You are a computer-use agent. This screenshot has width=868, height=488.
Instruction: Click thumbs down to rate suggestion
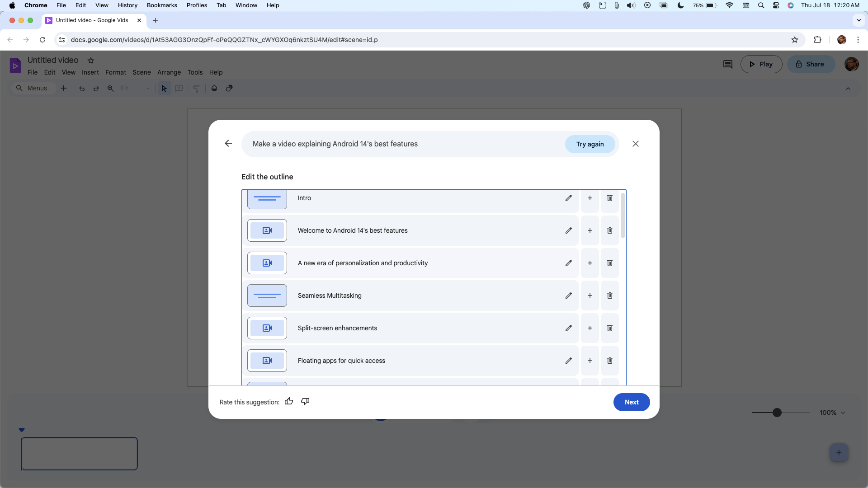(305, 402)
